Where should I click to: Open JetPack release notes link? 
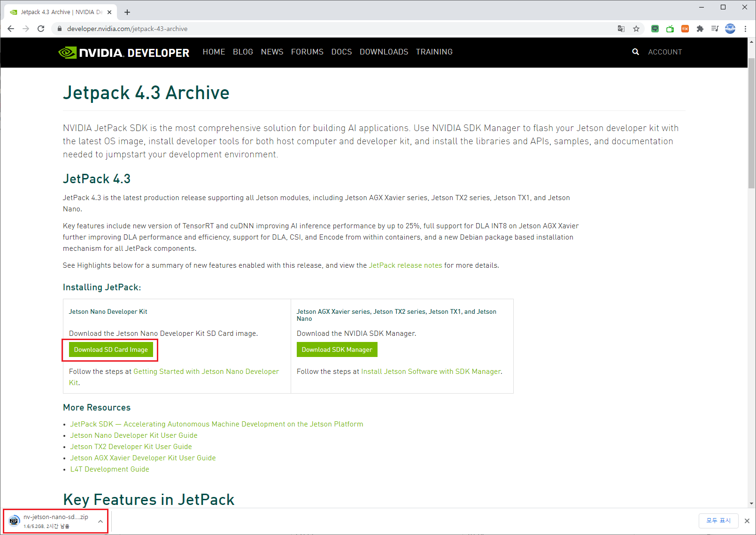point(405,265)
